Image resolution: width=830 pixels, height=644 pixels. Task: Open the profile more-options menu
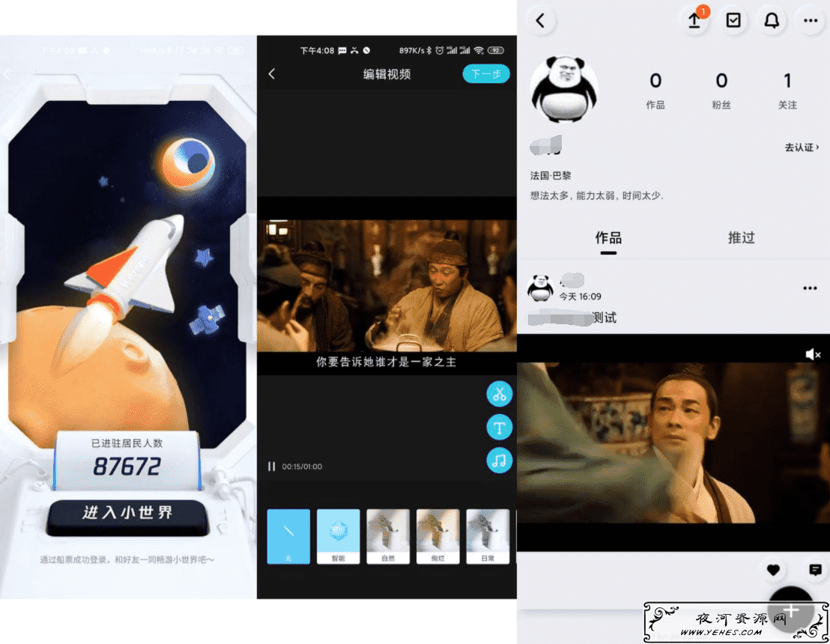point(811,21)
